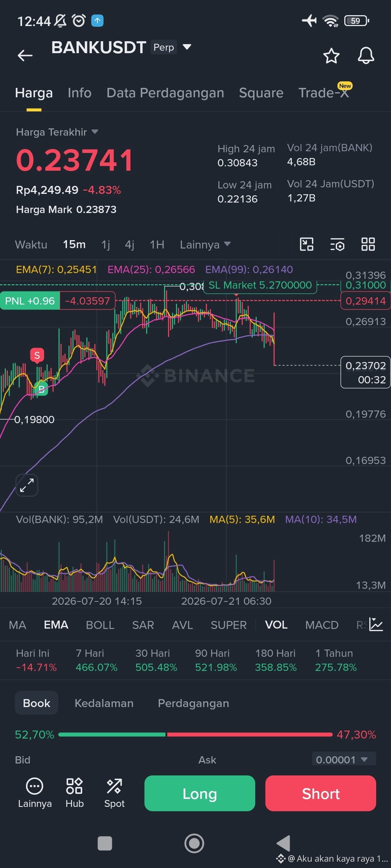Tap the back arrow icon

point(25,55)
